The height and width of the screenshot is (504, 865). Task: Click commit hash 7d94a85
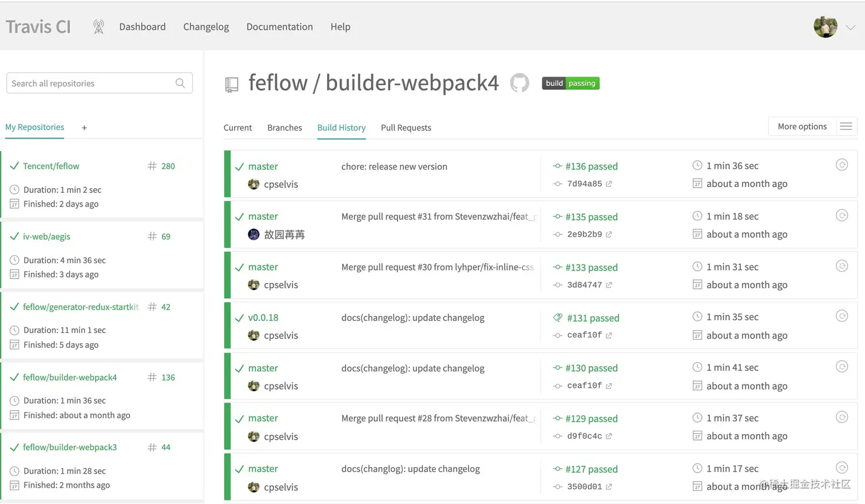tap(584, 184)
